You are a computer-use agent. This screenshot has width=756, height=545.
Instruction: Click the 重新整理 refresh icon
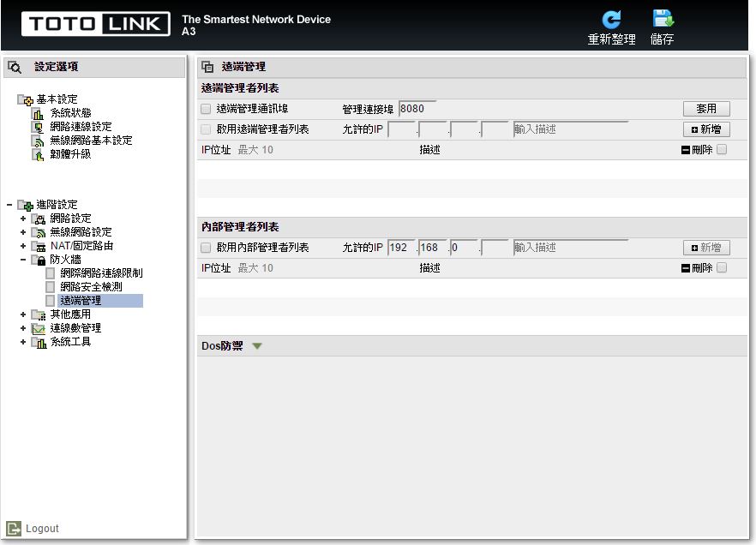tap(611, 20)
